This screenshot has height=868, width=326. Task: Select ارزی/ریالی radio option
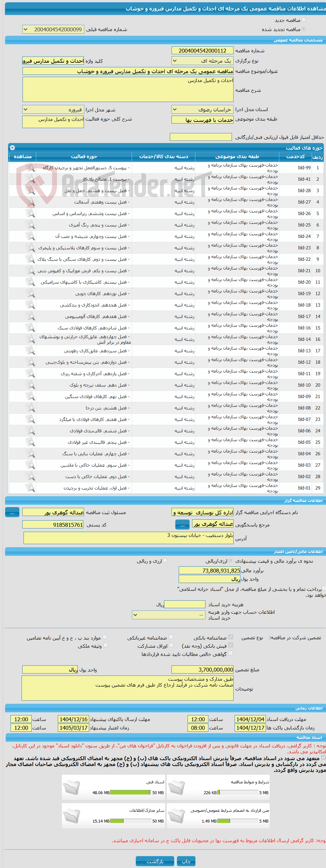231,561
